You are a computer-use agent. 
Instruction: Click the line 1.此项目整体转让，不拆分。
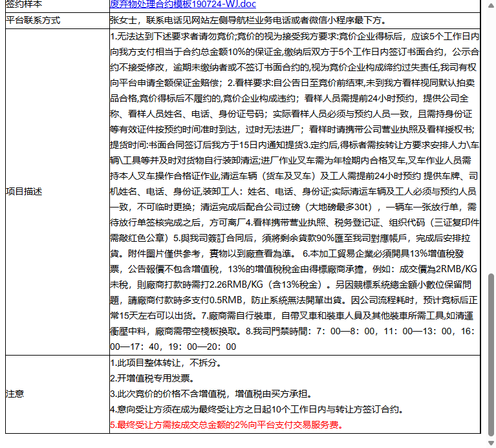166,363
